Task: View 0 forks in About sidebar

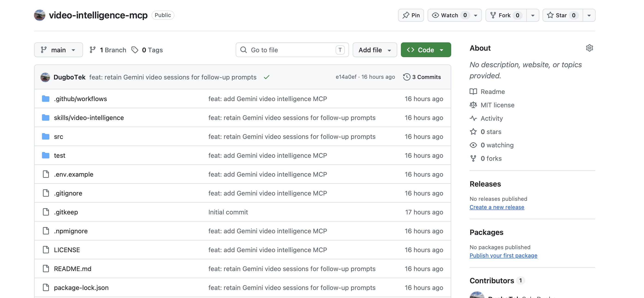Action: point(491,158)
